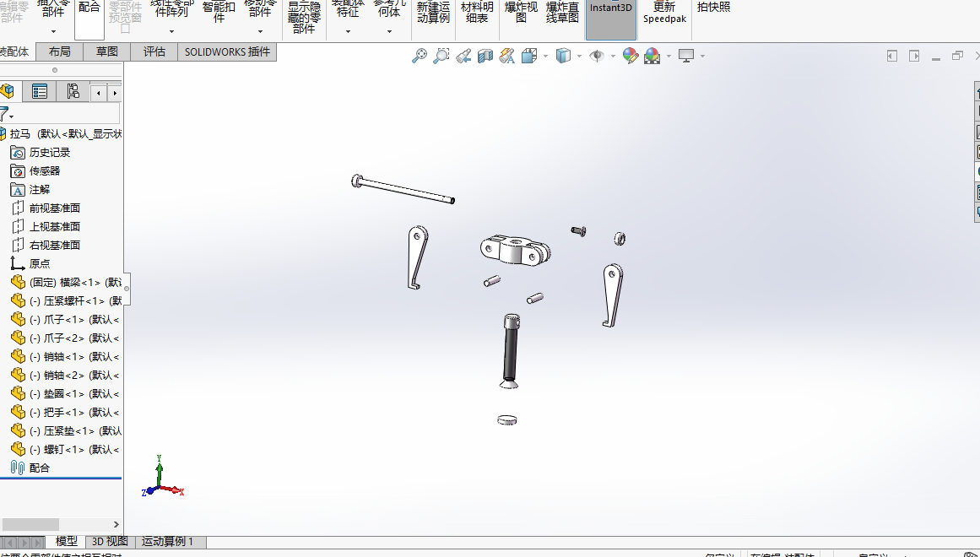Switch to the SOLIDWORKS 插件 tab
This screenshot has height=557, width=980.
tap(227, 51)
